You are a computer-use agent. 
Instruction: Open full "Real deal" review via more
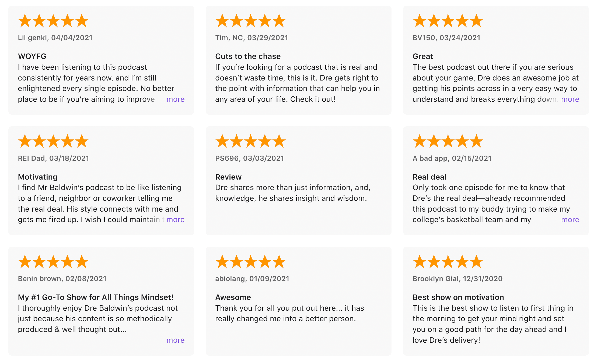pyautogui.click(x=570, y=220)
